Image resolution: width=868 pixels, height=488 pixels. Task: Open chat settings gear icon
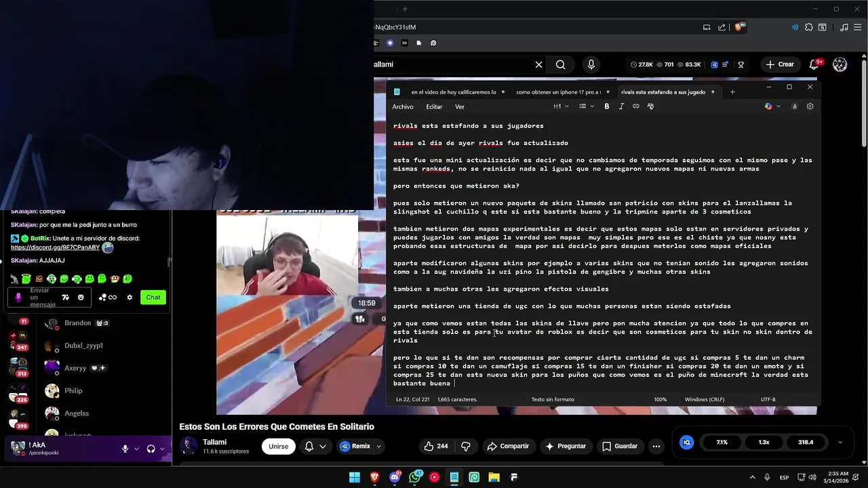pos(130,297)
